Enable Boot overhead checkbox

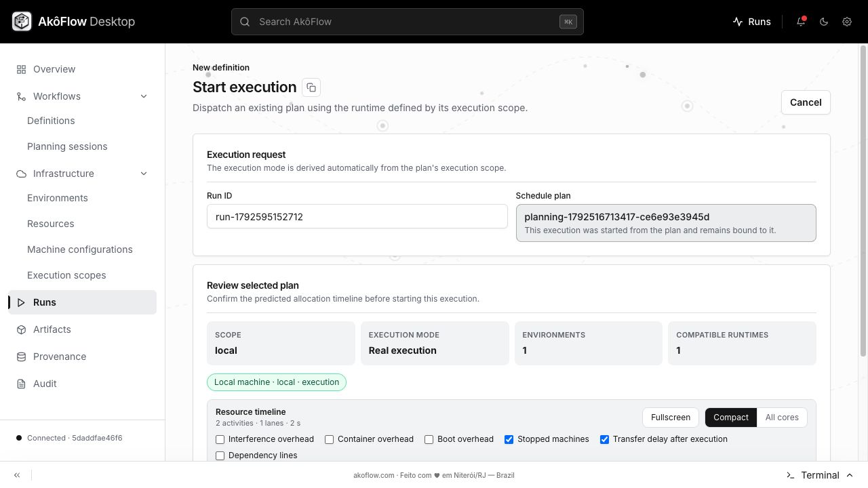(x=429, y=439)
